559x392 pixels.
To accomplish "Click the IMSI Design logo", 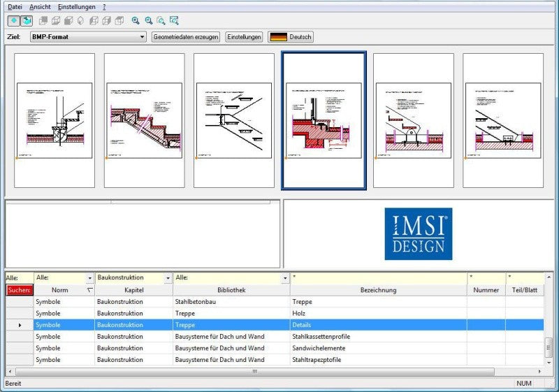I will coord(419,234).
